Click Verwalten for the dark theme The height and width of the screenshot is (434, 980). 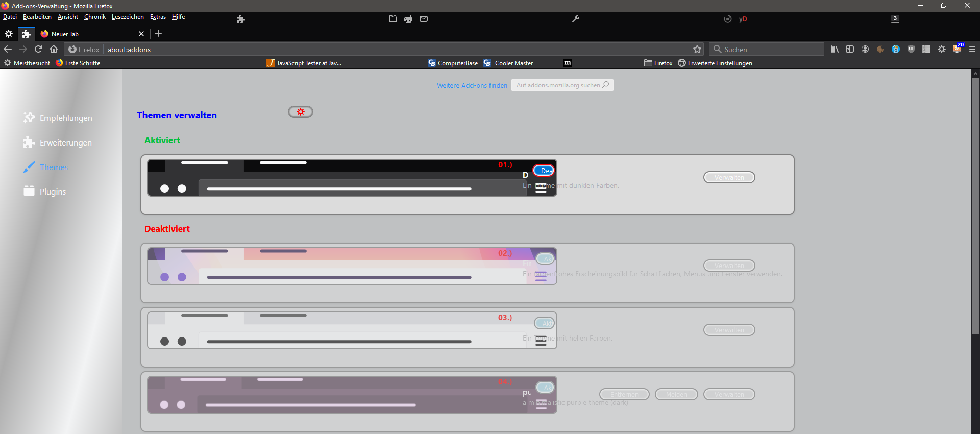pyautogui.click(x=729, y=177)
